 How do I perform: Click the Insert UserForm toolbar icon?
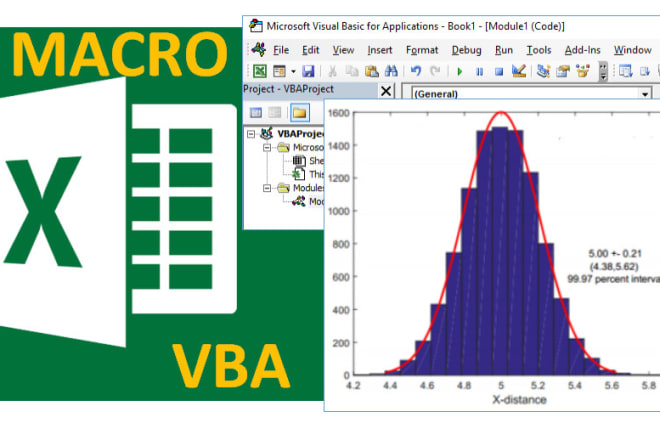click(x=279, y=71)
